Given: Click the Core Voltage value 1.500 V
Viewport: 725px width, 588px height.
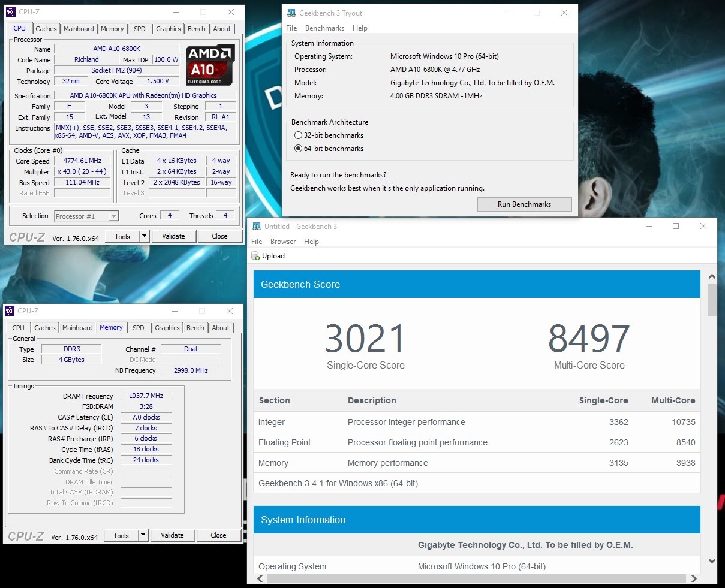Looking at the screenshot, I should [158, 81].
